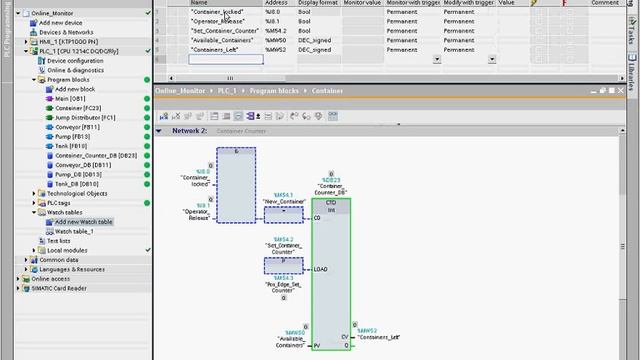Screen dimensions: 640x360
Task: Click the Add new block icon
Action: (49, 89)
